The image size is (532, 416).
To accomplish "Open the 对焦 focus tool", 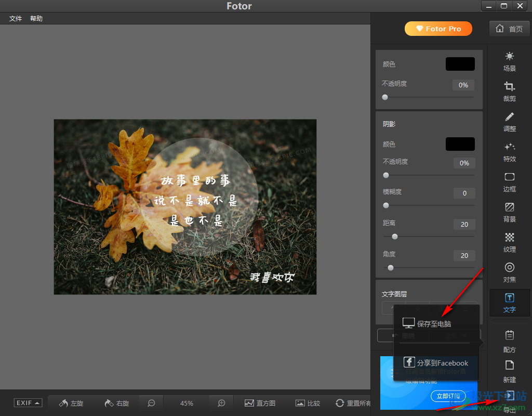I will (509, 272).
